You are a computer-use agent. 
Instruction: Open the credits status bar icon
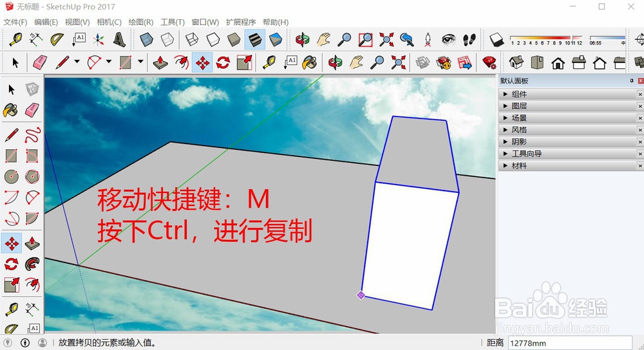click(25, 343)
